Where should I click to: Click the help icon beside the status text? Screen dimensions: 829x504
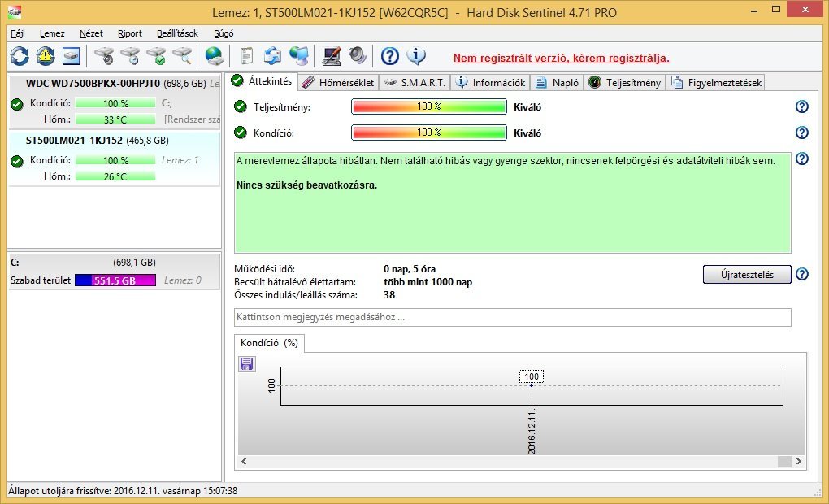802,159
